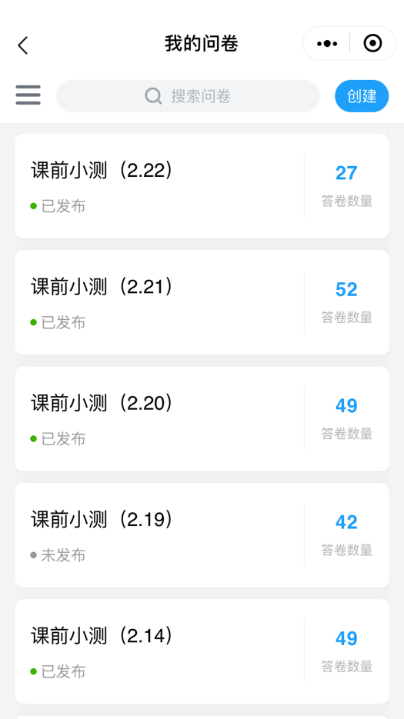The width and height of the screenshot is (404, 719).
Task: View the 27 responses count for 2.22
Action: pyautogui.click(x=346, y=173)
